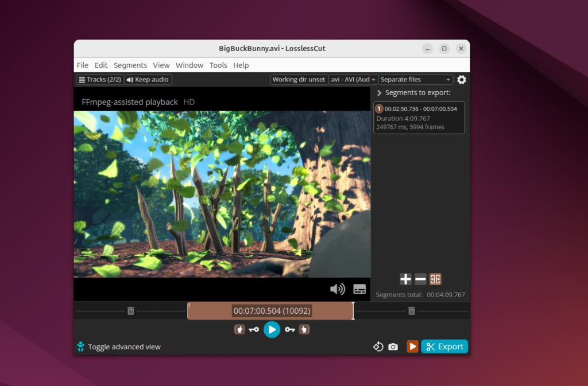This screenshot has width=588, height=386.
Task: Click the Working dir unset button
Action: click(299, 80)
